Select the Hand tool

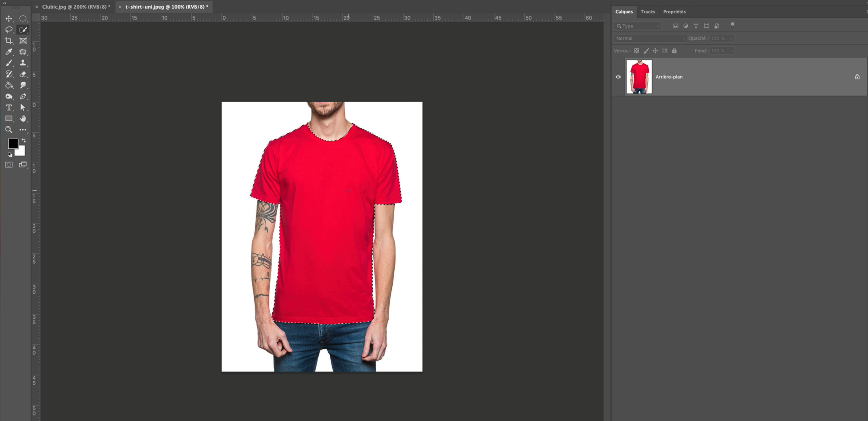pyautogui.click(x=23, y=119)
